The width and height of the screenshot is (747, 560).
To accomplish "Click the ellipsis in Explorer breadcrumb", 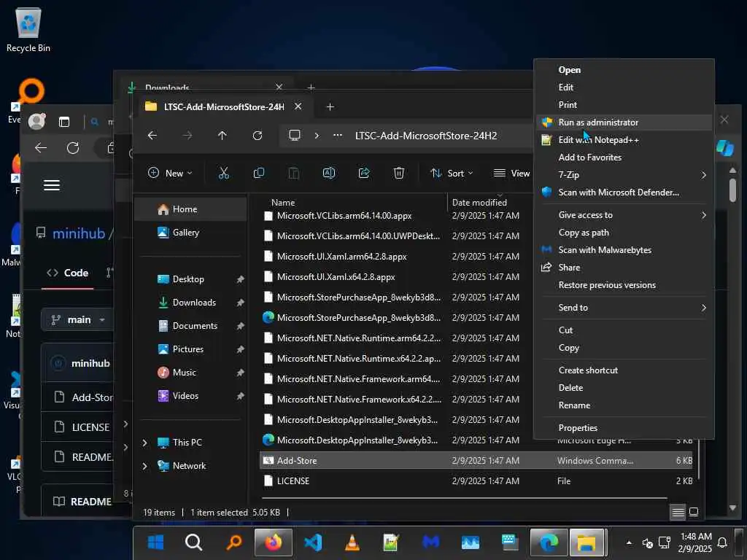I will (x=338, y=135).
